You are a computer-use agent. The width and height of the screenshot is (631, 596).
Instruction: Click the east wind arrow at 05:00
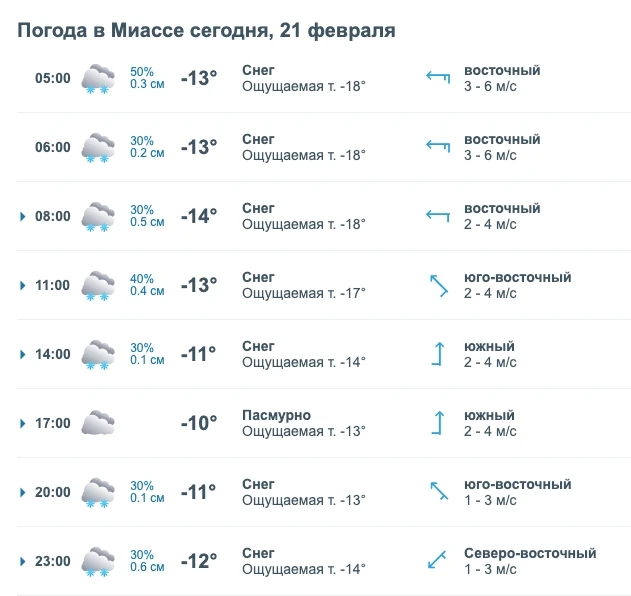pos(437,77)
